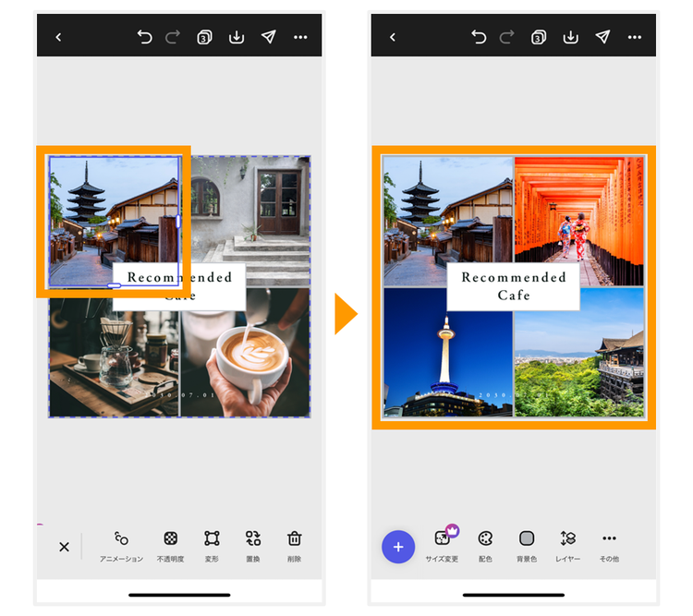Close the image edit toolbar with X

tap(64, 547)
